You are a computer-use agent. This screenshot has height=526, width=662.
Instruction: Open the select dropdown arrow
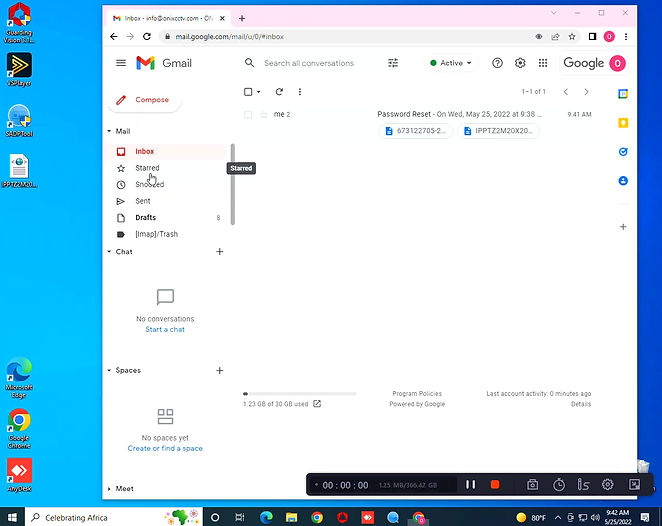(x=258, y=92)
